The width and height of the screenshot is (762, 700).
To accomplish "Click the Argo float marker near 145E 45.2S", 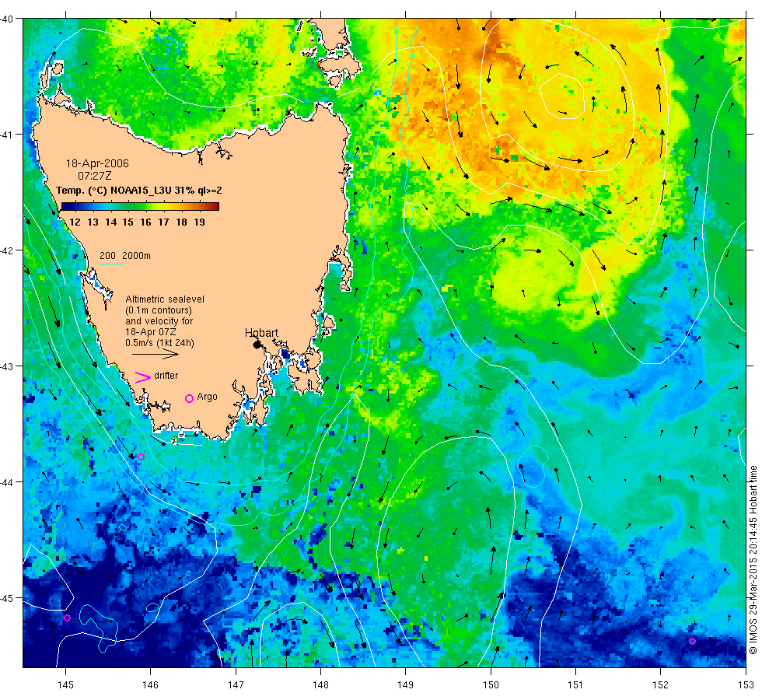I will (x=68, y=618).
